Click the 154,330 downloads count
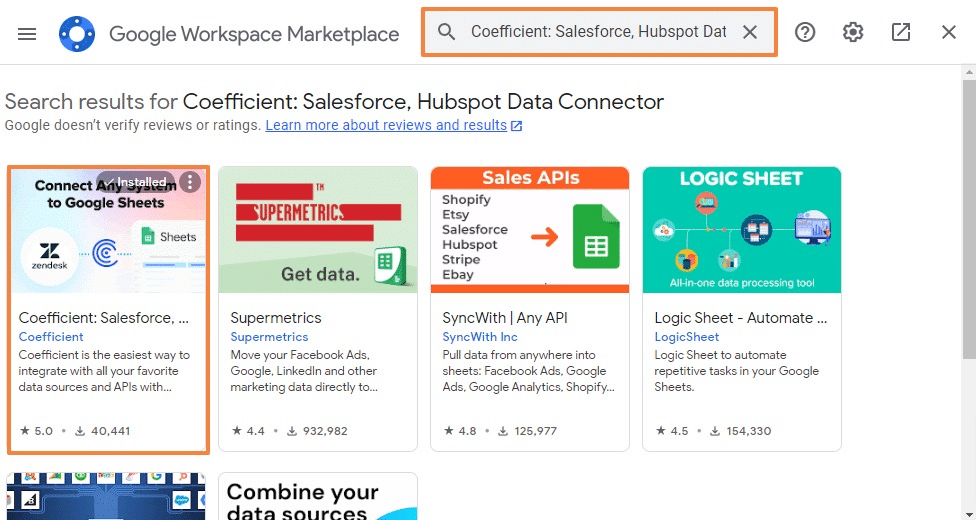The image size is (976, 520). click(741, 431)
